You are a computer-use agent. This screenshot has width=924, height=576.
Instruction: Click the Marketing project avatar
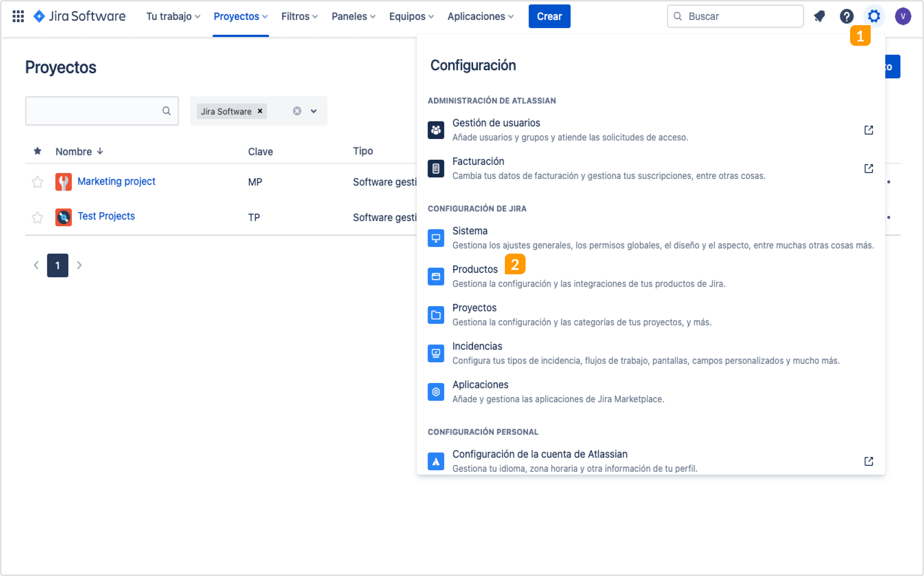click(63, 182)
